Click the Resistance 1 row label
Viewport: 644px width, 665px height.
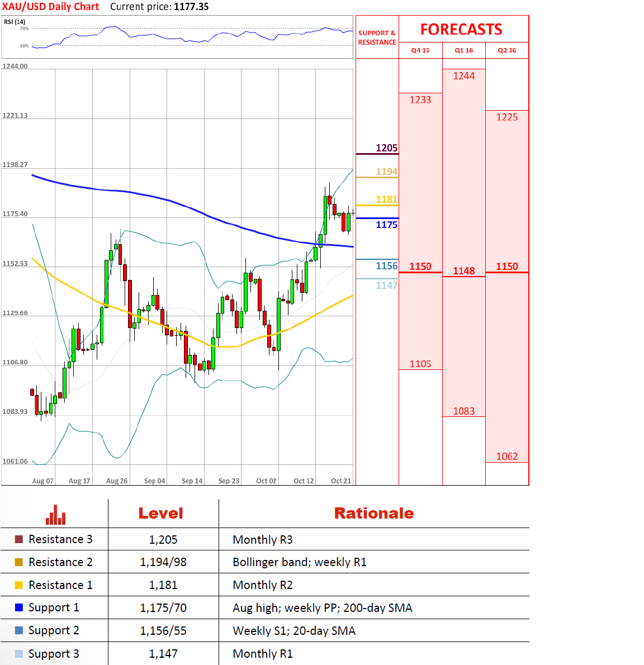point(60,585)
